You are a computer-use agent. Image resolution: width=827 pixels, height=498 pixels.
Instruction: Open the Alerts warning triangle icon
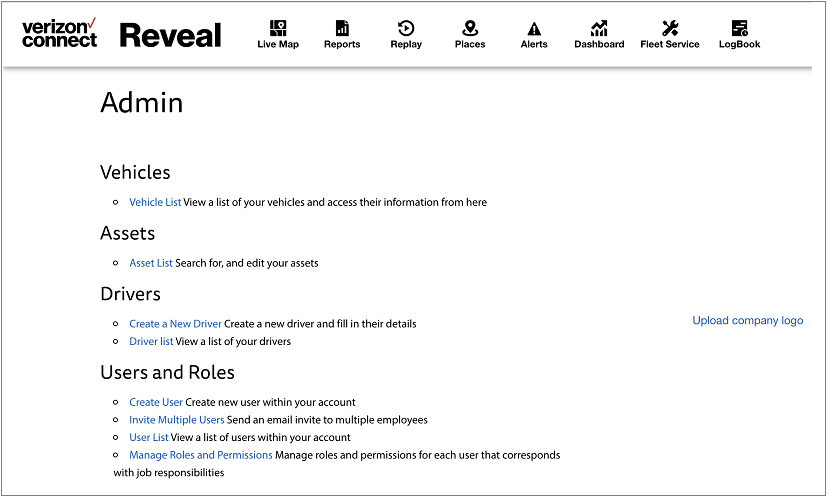(534, 28)
